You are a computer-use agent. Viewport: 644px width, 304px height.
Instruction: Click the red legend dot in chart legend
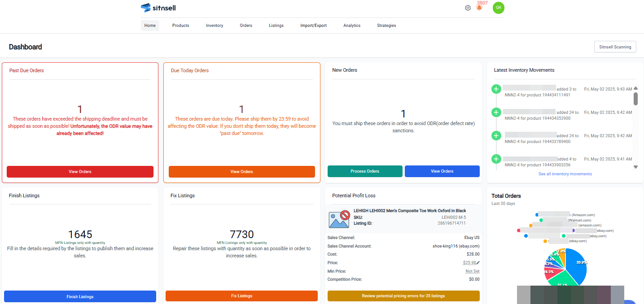pos(519,230)
